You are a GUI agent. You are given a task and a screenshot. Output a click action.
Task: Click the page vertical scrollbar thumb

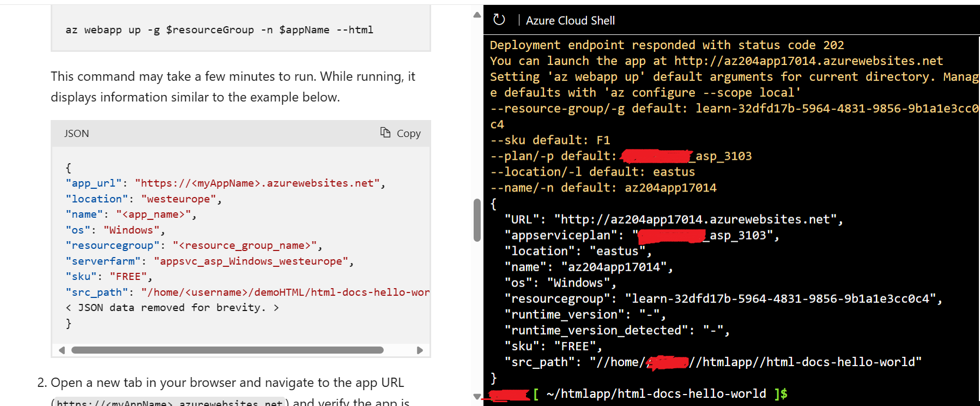(477, 220)
